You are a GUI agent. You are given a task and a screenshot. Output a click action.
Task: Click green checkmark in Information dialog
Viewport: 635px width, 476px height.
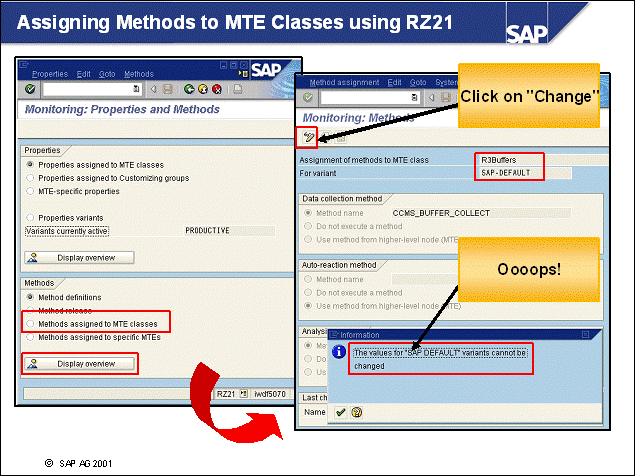pyautogui.click(x=341, y=411)
